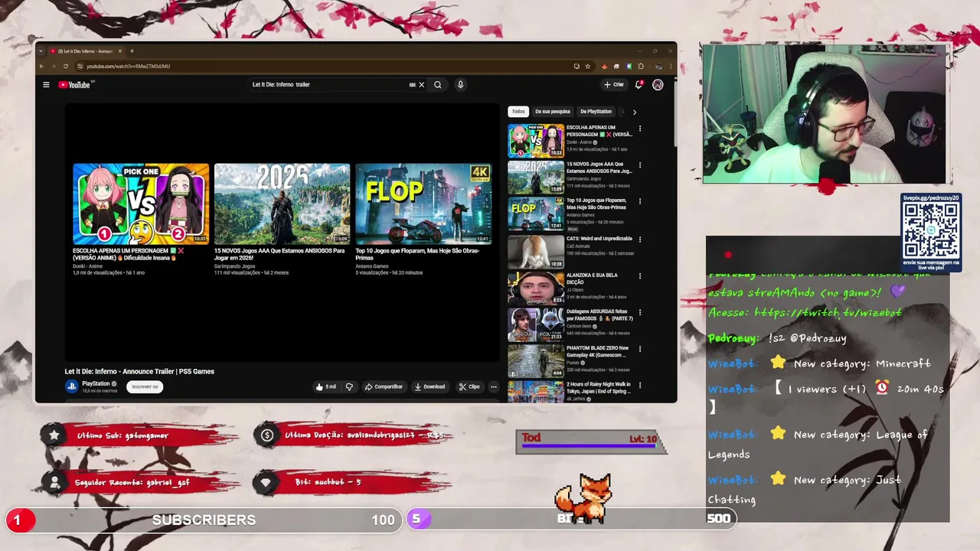The height and width of the screenshot is (551, 980).
Task: Dislike the video with thumbs down
Action: coord(349,386)
